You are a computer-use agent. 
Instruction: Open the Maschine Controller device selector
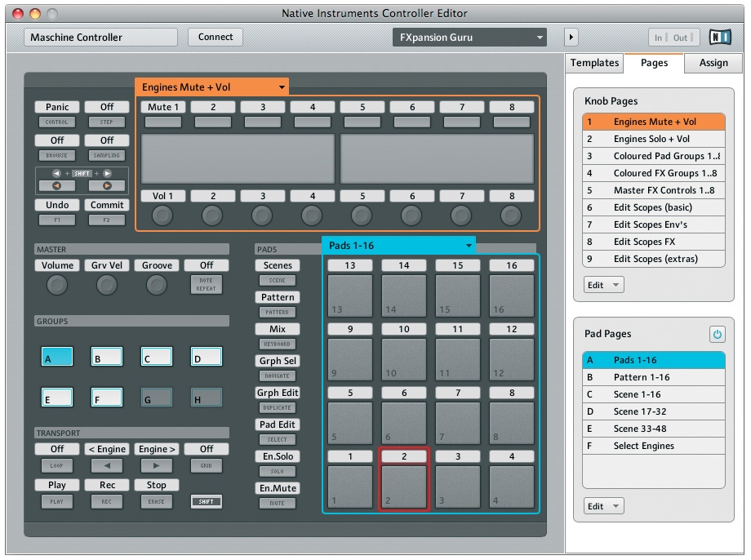[x=100, y=38]
